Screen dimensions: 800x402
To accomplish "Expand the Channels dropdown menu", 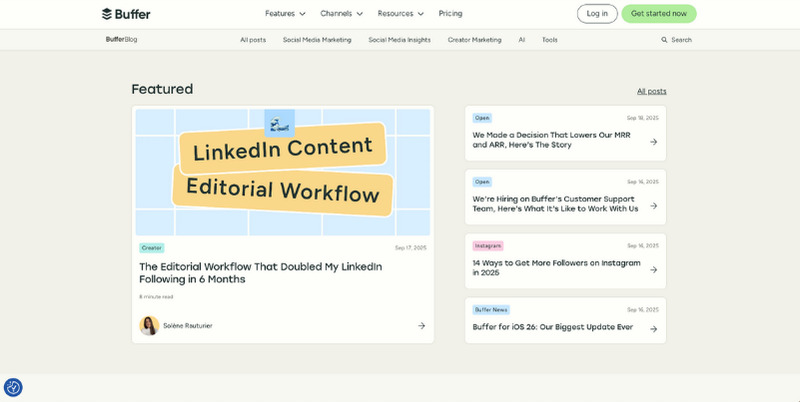I will [x=341, y=14].
